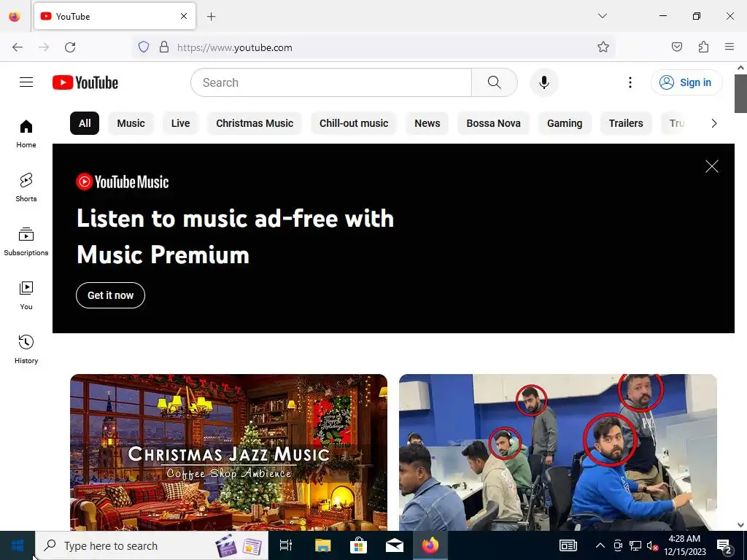747x560 pixels.
Task: Open a new browser tab
Action: tap(211, 17)
